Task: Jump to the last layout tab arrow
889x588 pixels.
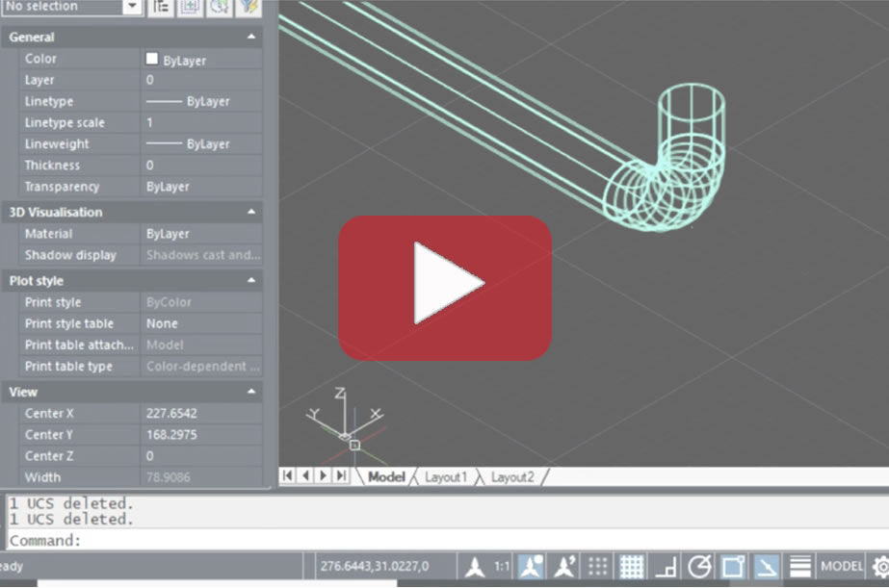Action: click(x=341, y=475)
